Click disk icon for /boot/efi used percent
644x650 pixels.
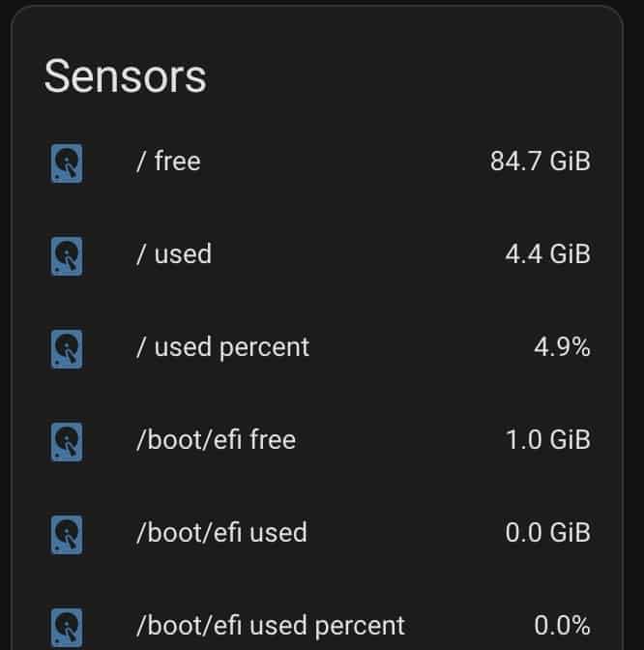click(x=67, y=627)
